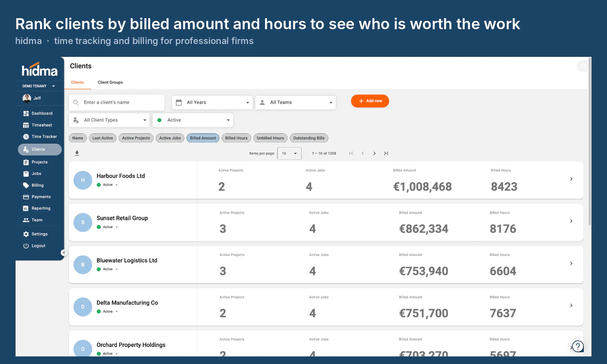
Task: Open the All Teams dropdown
Action: coord(296,102)
